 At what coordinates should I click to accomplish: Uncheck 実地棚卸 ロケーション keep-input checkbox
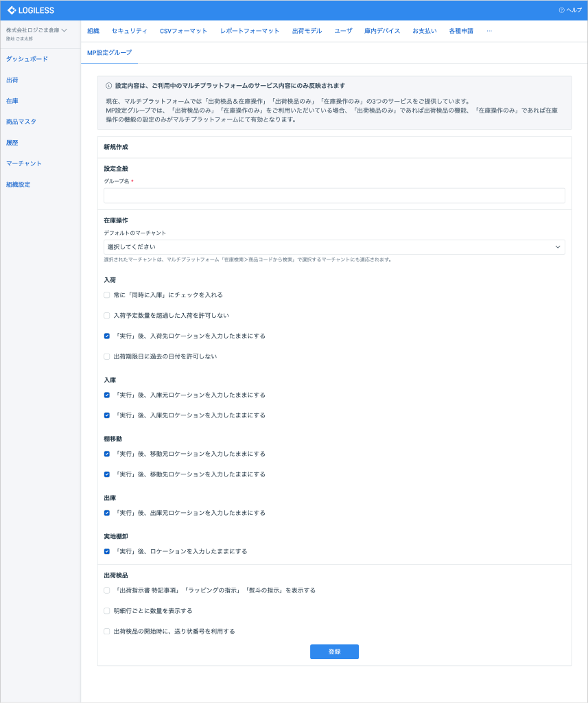[107, 551]
